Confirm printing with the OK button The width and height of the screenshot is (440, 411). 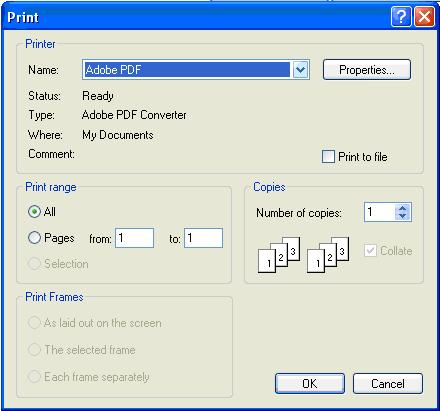click(x=310, y=384)
